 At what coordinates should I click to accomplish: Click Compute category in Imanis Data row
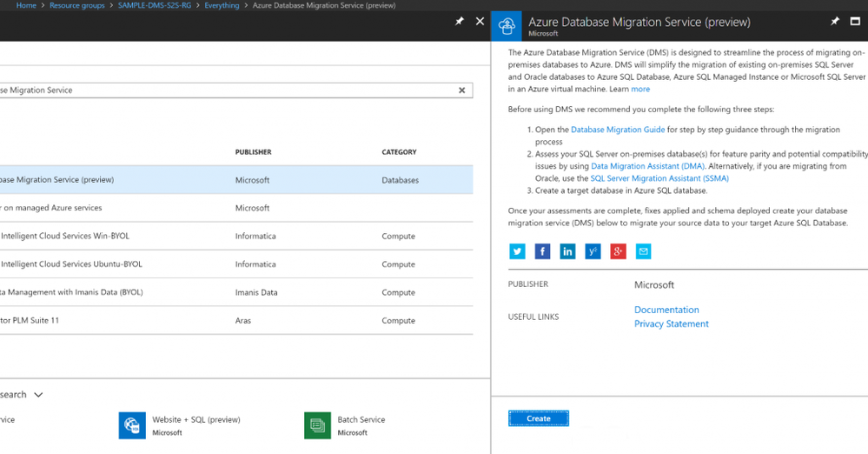(x=398, y=293)
